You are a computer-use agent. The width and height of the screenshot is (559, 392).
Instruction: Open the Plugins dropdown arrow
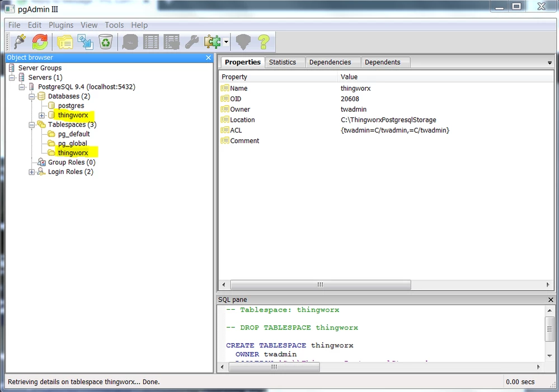pyautogui.click(x=226, y=42)
